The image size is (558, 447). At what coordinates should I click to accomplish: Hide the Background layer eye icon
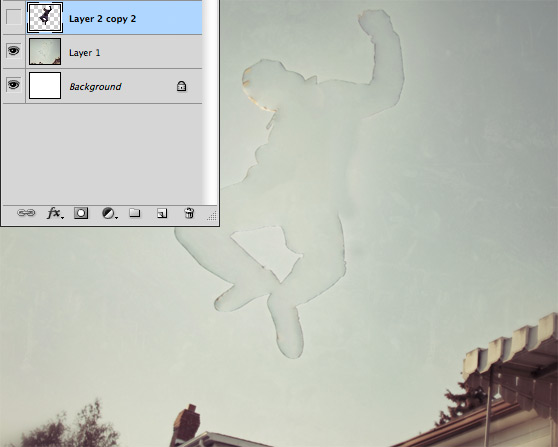13,85
